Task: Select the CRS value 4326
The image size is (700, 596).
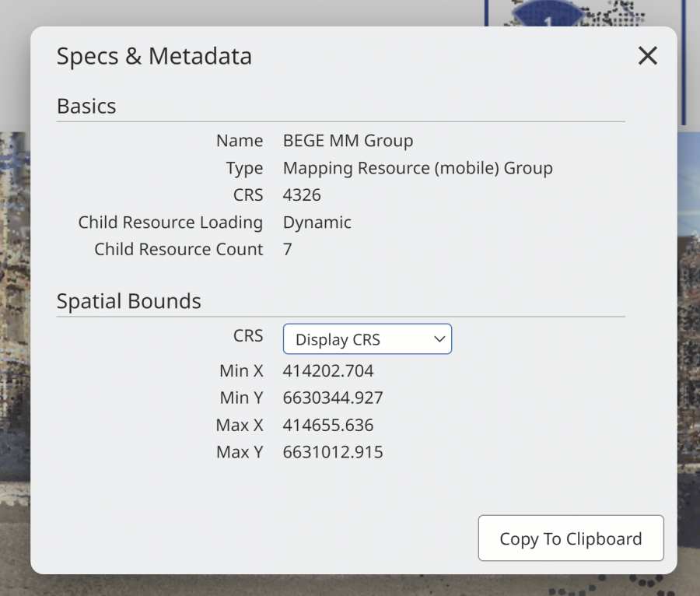Action: [x=302, y=195]
